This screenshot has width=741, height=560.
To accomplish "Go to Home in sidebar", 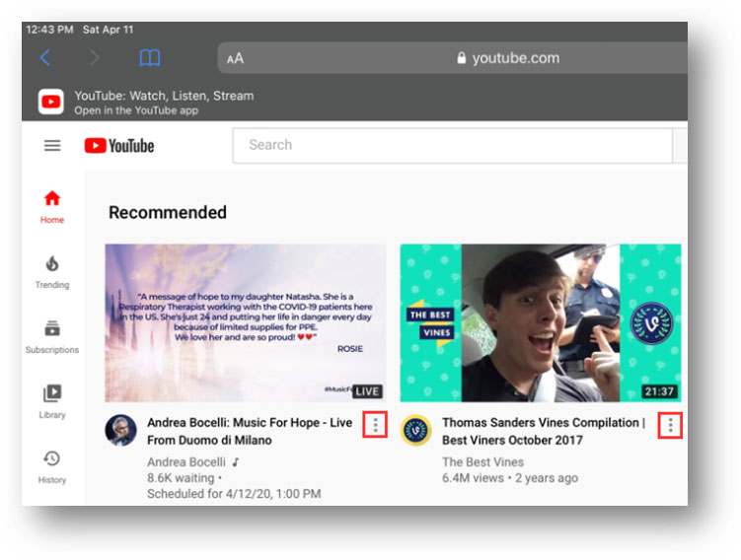I will [52, 206].
